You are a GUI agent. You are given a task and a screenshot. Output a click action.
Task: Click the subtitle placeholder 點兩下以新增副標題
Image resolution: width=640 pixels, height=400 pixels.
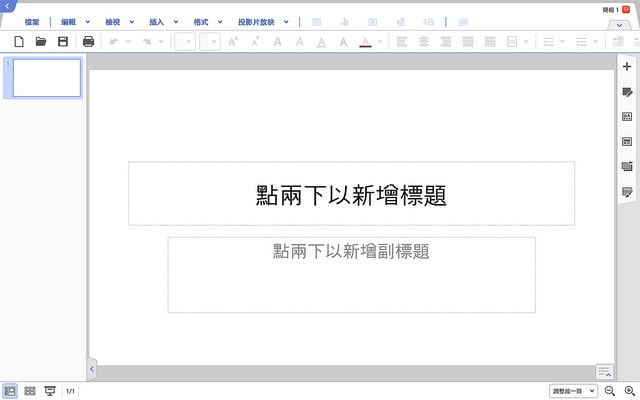point(351,252)
